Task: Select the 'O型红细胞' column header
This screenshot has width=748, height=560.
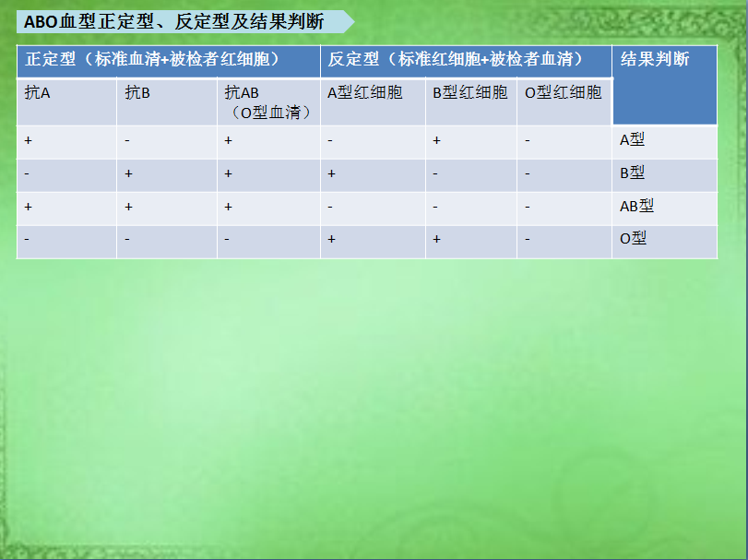Action: [x=564, y=102]
